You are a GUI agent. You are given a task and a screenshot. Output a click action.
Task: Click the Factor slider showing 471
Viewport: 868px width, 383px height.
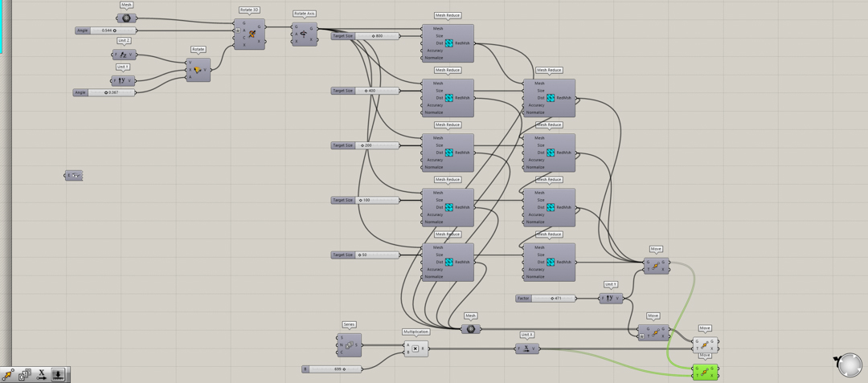coord(553,299)
